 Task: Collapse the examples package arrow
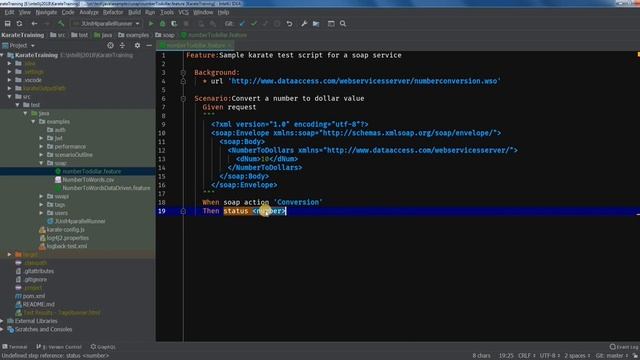click(x=33, y=122)
